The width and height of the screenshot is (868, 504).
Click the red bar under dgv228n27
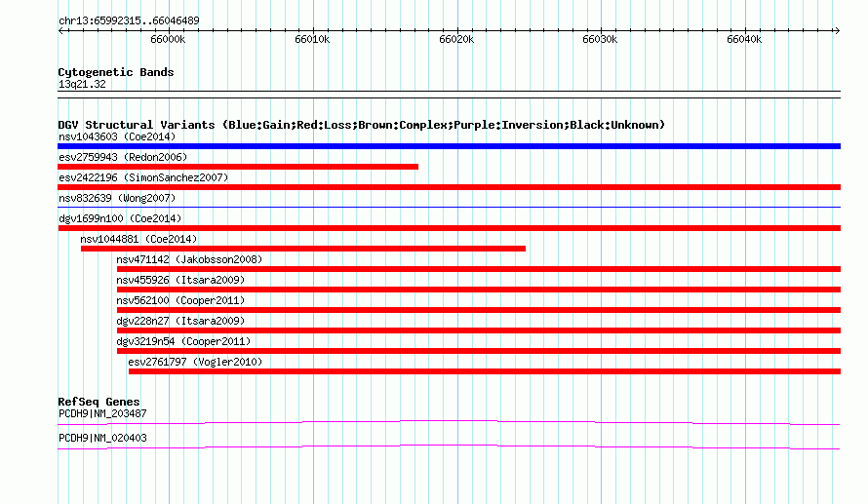pos(479,330)
